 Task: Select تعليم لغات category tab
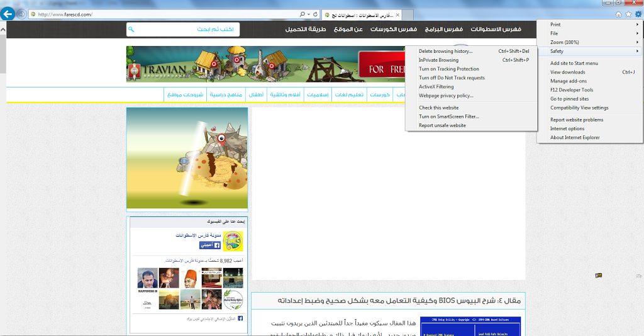pos(349,94)
